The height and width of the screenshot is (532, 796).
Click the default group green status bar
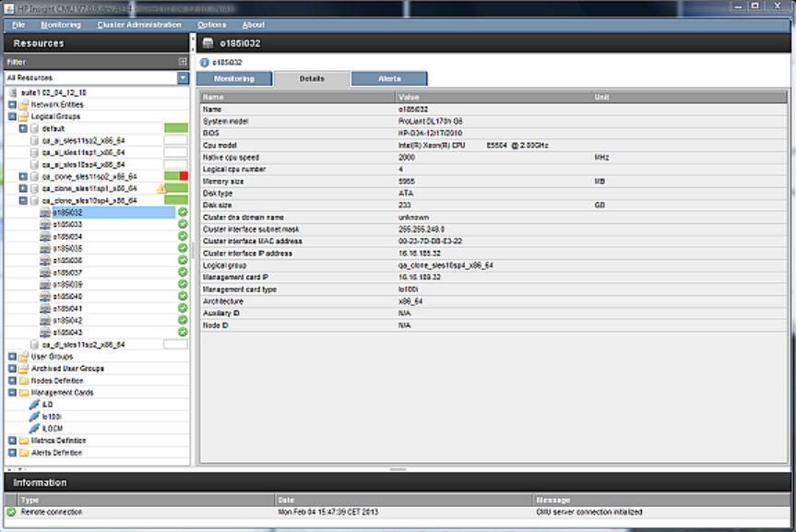click(175, 128)
